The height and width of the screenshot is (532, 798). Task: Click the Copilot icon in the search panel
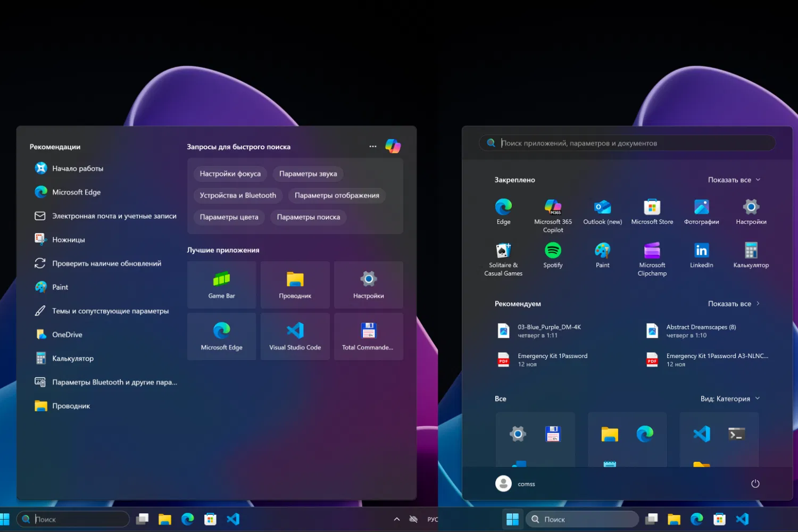[x=393, y=146]
